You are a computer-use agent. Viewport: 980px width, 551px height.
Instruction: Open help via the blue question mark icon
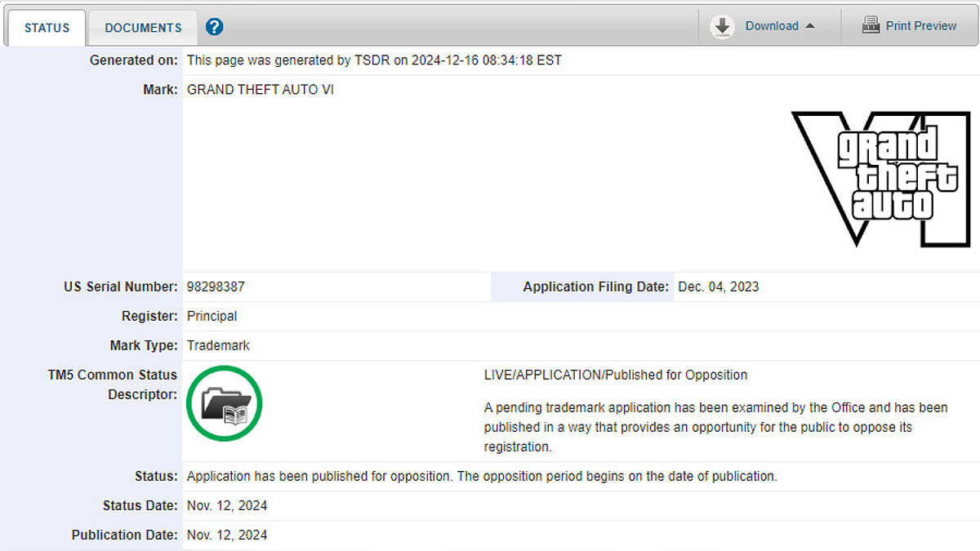click(x=214, y=27)
